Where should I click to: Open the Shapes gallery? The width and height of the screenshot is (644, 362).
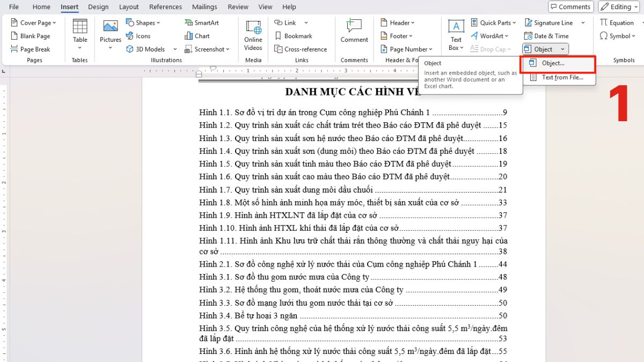(x=143, y=23)
